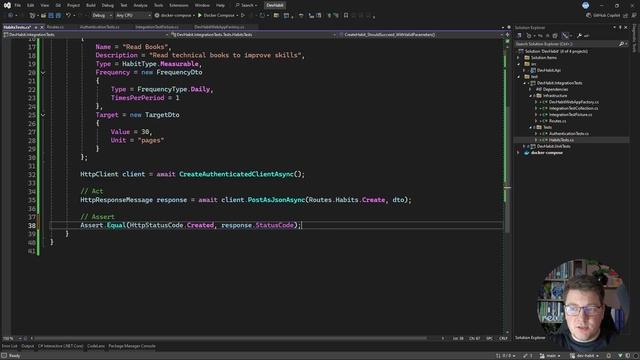Click CreateAuthenticatedClientAsync in the code
Screen dimensions: 640x360
point(236,174)
